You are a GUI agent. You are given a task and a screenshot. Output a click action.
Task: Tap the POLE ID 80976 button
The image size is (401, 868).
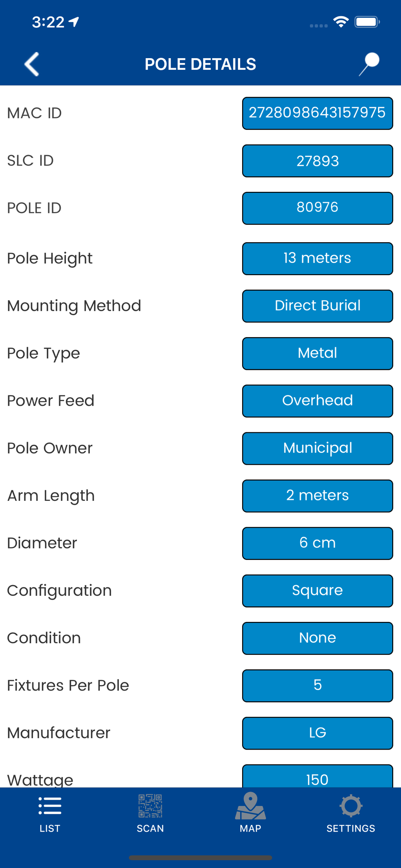317,208
